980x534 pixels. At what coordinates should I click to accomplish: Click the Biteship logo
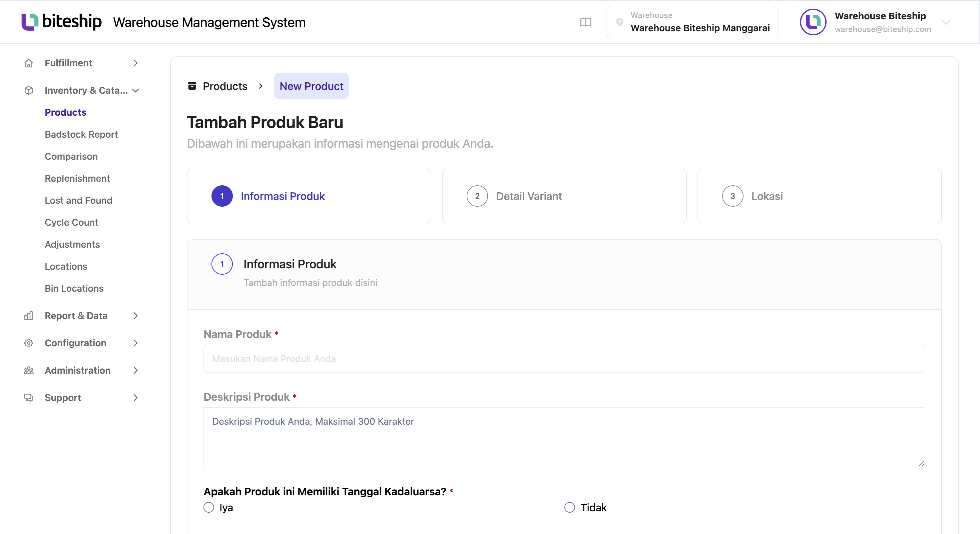(x=61, y=22)
